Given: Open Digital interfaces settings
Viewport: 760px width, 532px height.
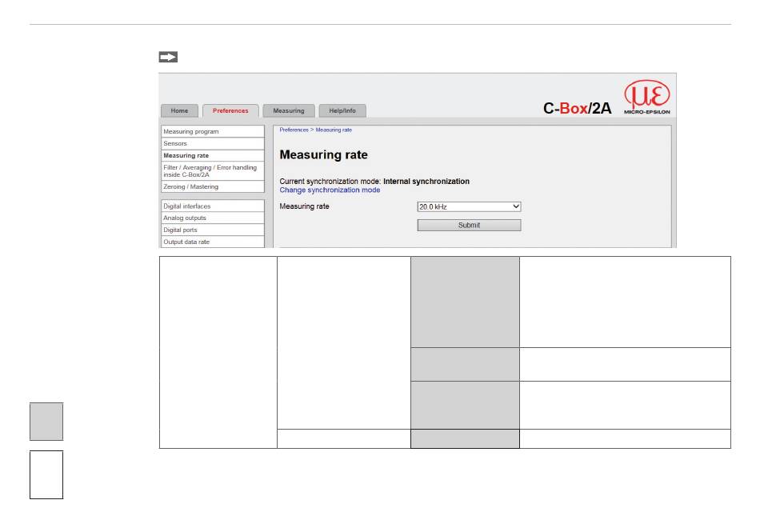Looking at the screenshot, I should [213, 206].
